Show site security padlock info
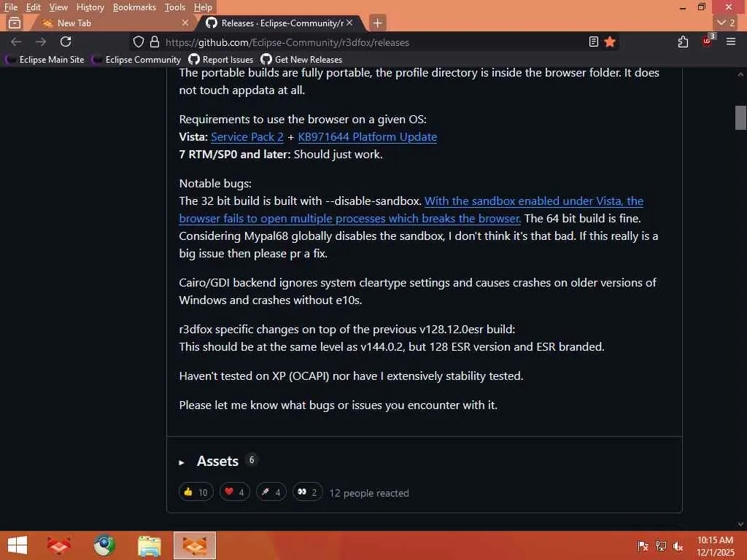Screen dimensions: 747x560 (x=155, y=42)
